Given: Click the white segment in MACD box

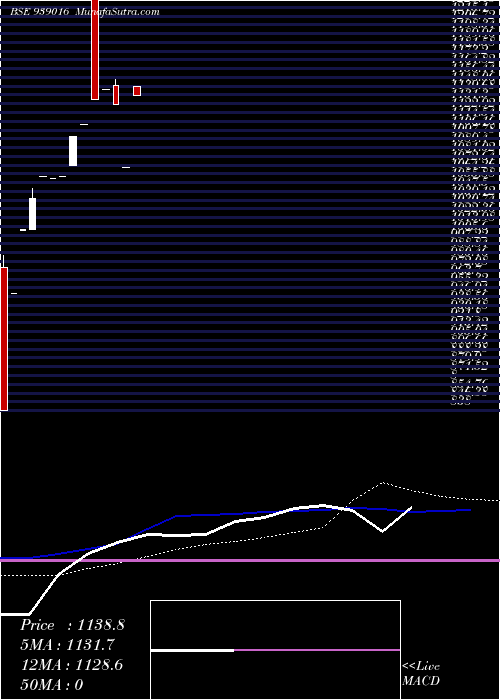Looking at the screenshot, I should [x=192, y=650].
